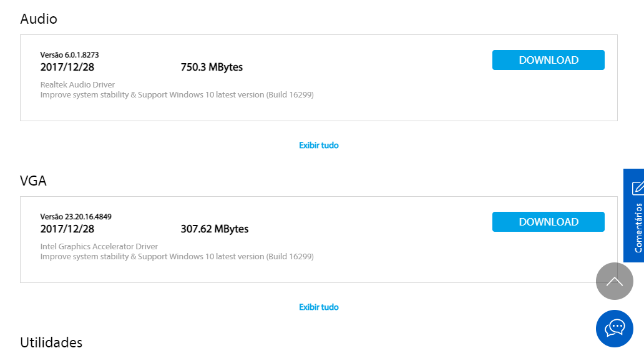The image size is (644, 353).
Task: Click the 307.62 MBytes file size
Action: tap(215, 229)
